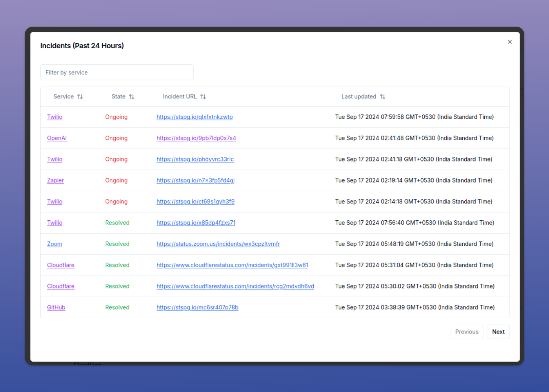This screenshot has height=392, width=549.
Task: Open GitHub's incident mc6sr407p78b URL
Action: 197,307
